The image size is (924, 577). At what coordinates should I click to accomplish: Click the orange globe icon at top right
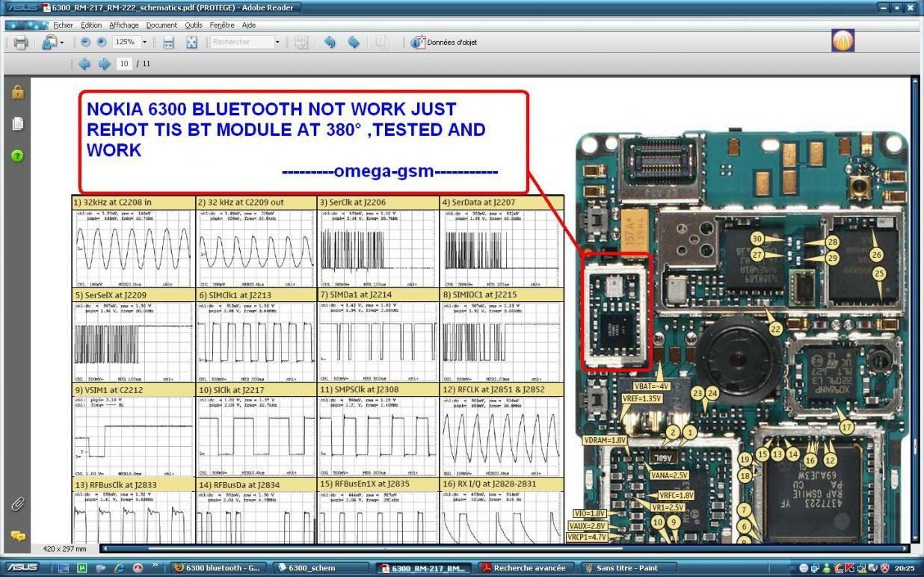[843, 41]
